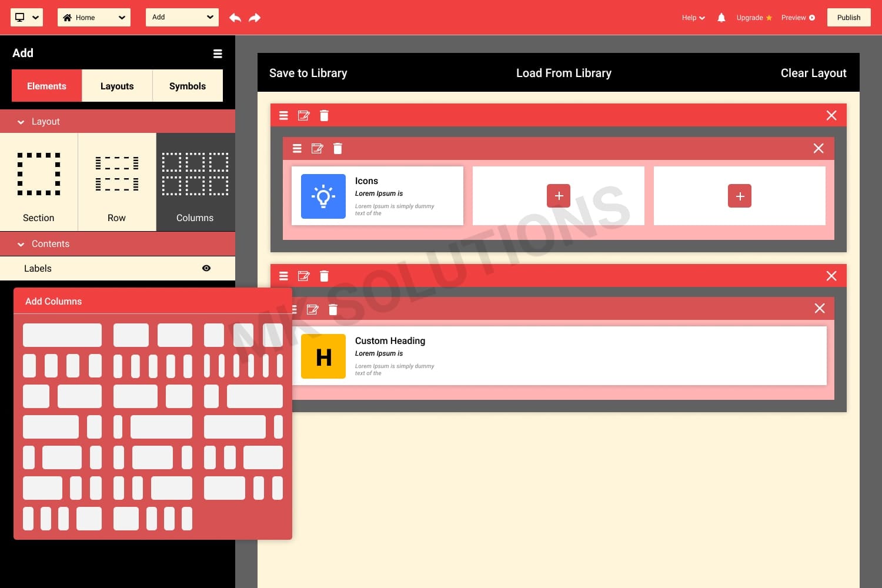Viewport: 882px width, 588px height.
Task: Toggle Labels visibility eye icon
Action: tap(206, 268)
